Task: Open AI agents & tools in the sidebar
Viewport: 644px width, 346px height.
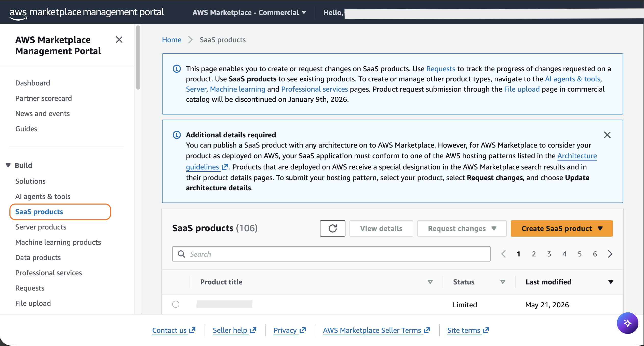Action: 43,196
